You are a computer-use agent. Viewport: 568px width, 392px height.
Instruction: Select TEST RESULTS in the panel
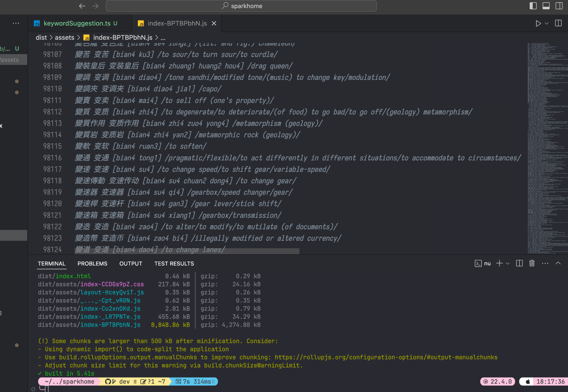pyautogui.click(x=174, y=264)
